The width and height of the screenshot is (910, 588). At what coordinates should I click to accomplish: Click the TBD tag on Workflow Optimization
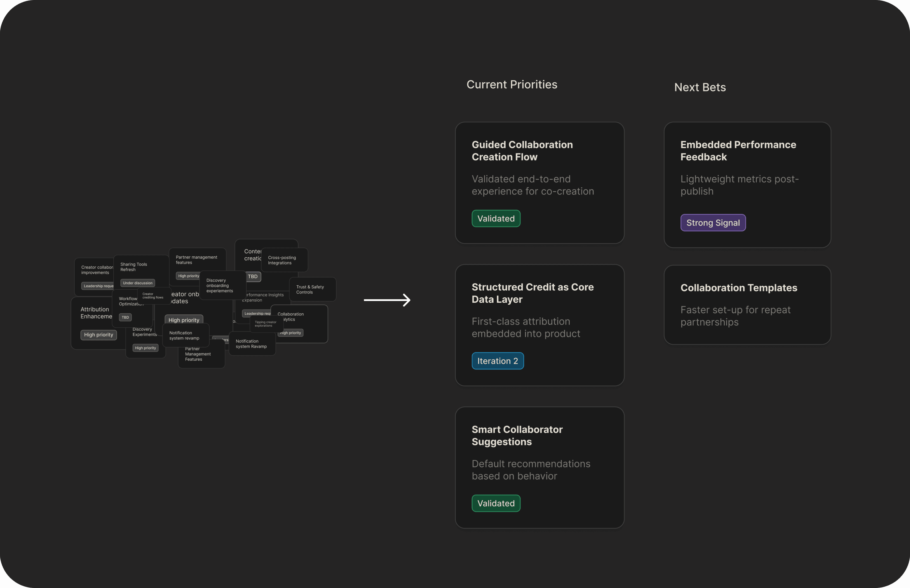click(x=125, y=317)
